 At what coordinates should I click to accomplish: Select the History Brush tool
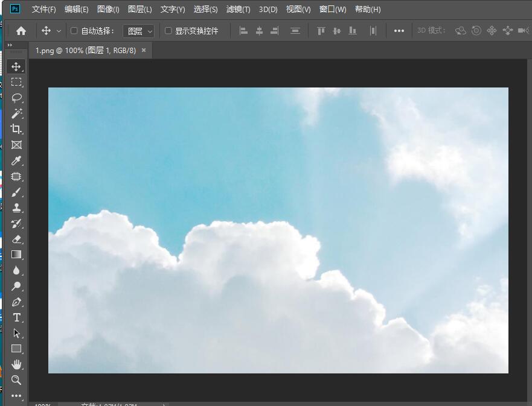click(x=16, y=224)
